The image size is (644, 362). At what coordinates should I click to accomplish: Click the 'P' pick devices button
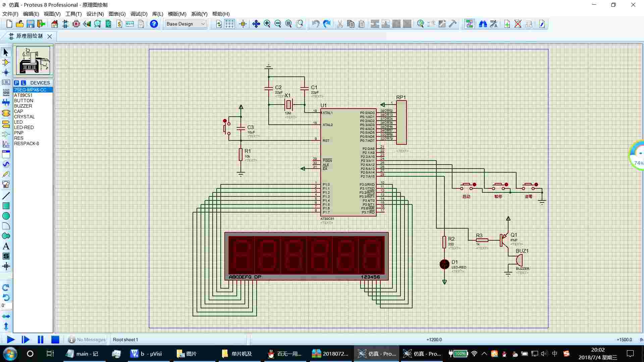coord(16,83)
